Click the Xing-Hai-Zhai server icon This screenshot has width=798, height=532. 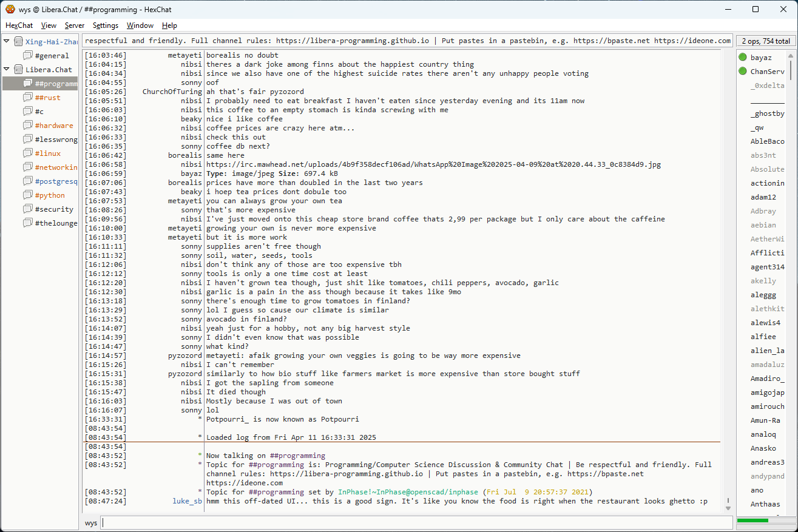click(x=18, y=42)
